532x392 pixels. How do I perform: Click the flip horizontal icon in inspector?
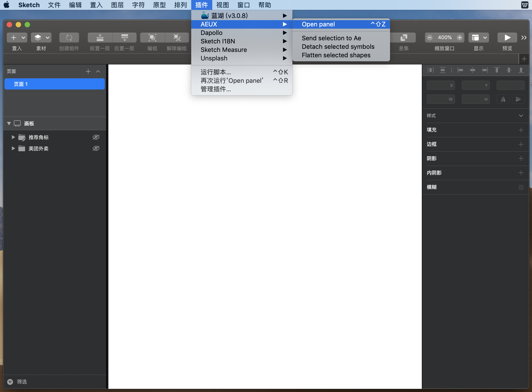coord(503,99)
